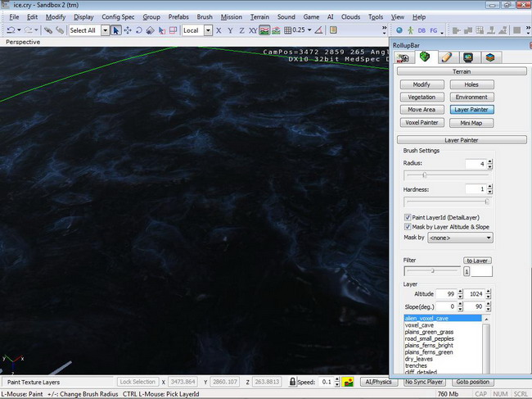Screen dimensions: 532x399
Task: Select the arrow Select tool
Action: (x=115, y=30)
